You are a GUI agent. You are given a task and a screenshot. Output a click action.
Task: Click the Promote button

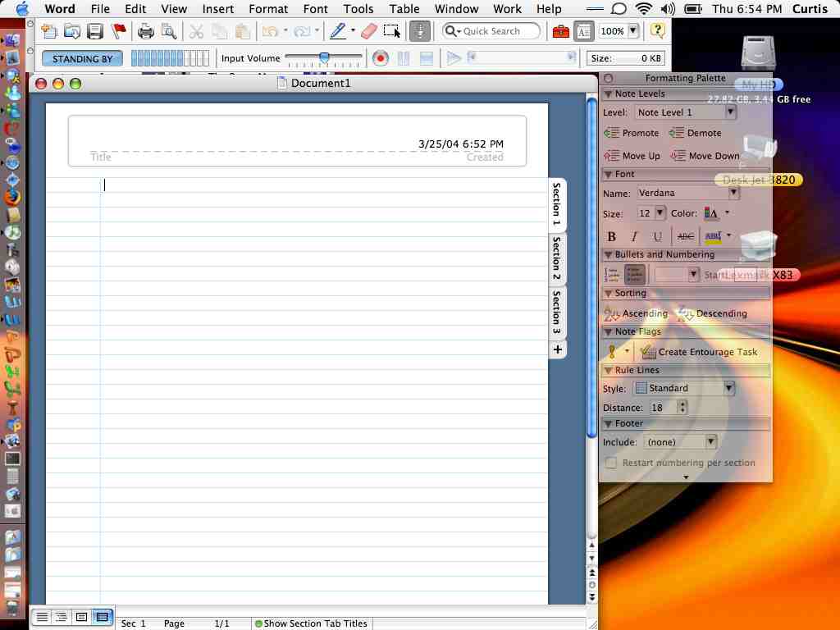coord(632,133)
